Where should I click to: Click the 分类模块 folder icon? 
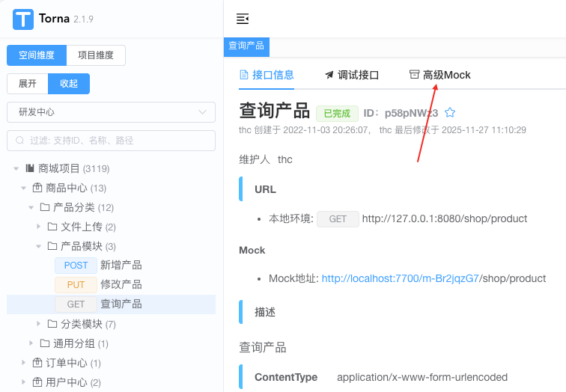click(52, 324)
